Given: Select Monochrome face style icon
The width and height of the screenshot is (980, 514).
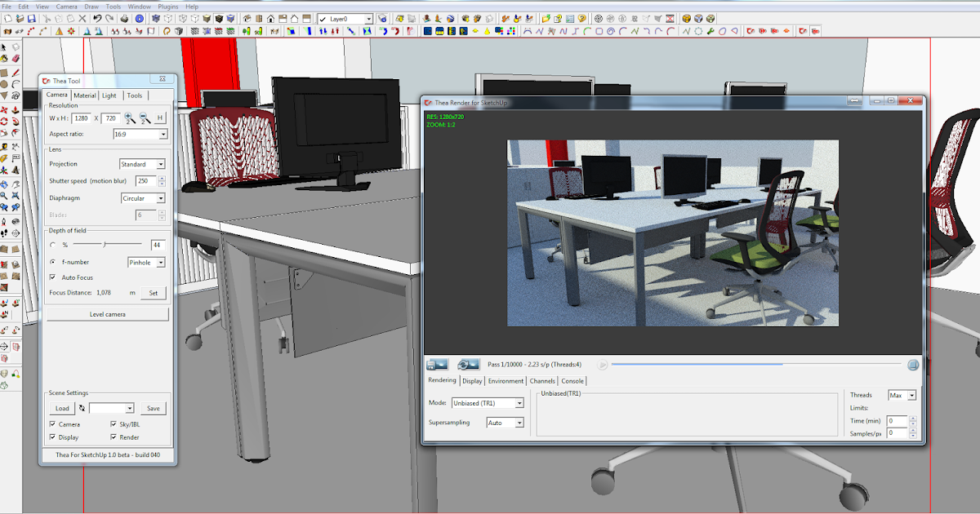Looking at the screenshot, I should 230,18.
